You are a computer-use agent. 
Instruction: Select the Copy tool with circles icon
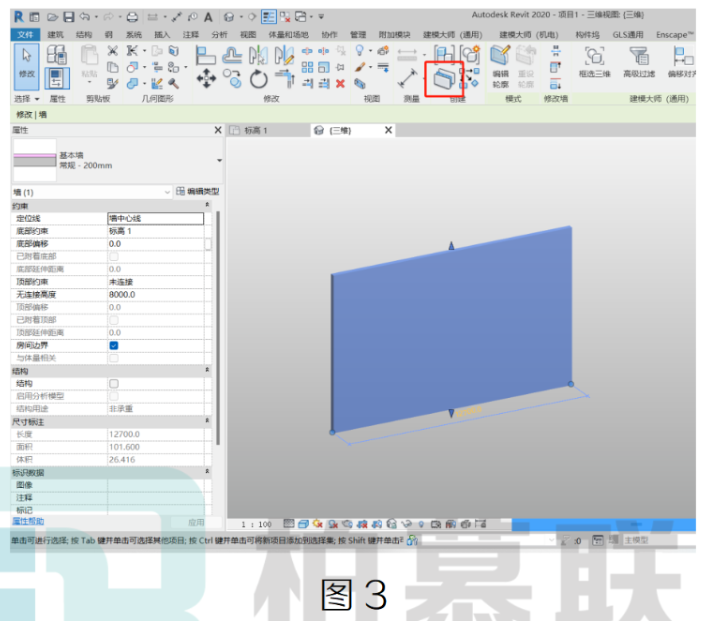click(x=232, y=79)
